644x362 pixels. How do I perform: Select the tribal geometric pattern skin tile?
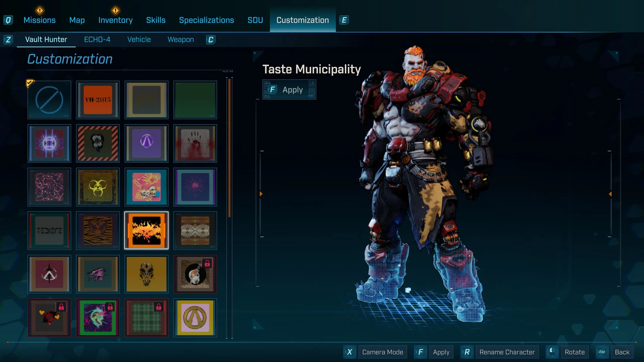pos(195,231)
